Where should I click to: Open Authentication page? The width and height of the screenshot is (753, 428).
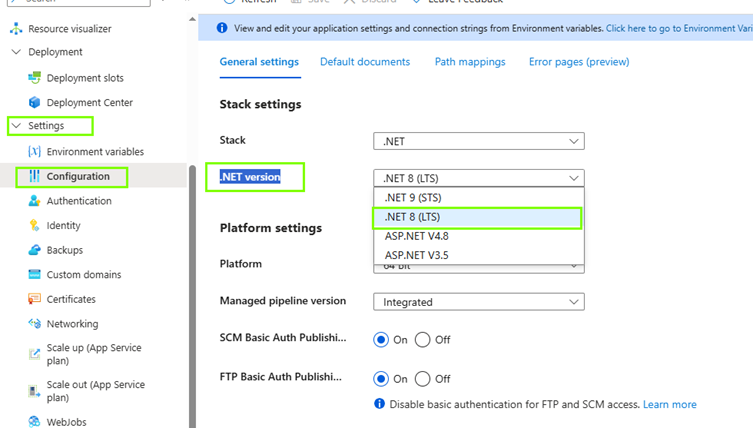[79, 201]
